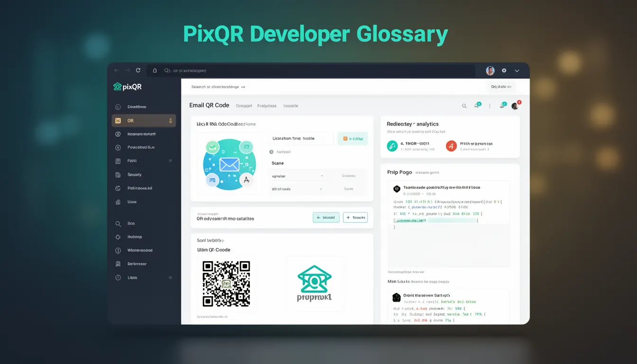
Task: Select the envelope QR item in the sidebar
Action: [144, 121]
